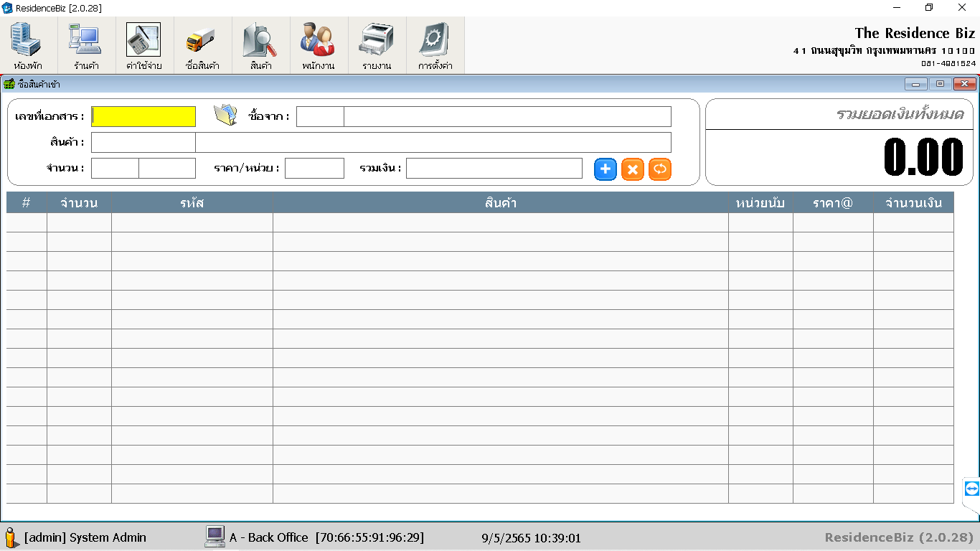Click the ราคา@ column header
980x551 pixels.
coord(833,203)
